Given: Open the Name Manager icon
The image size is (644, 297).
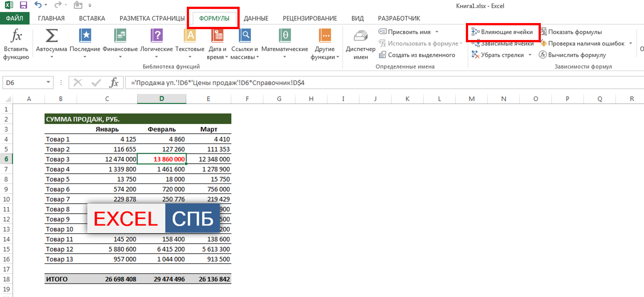Looking at the screenshot, I should (360, 36).
